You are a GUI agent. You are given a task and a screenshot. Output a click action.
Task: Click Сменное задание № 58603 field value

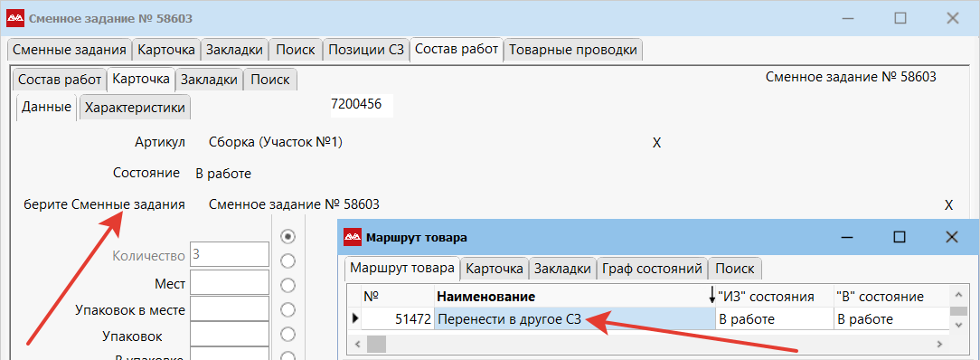click(x=295, y=204)
